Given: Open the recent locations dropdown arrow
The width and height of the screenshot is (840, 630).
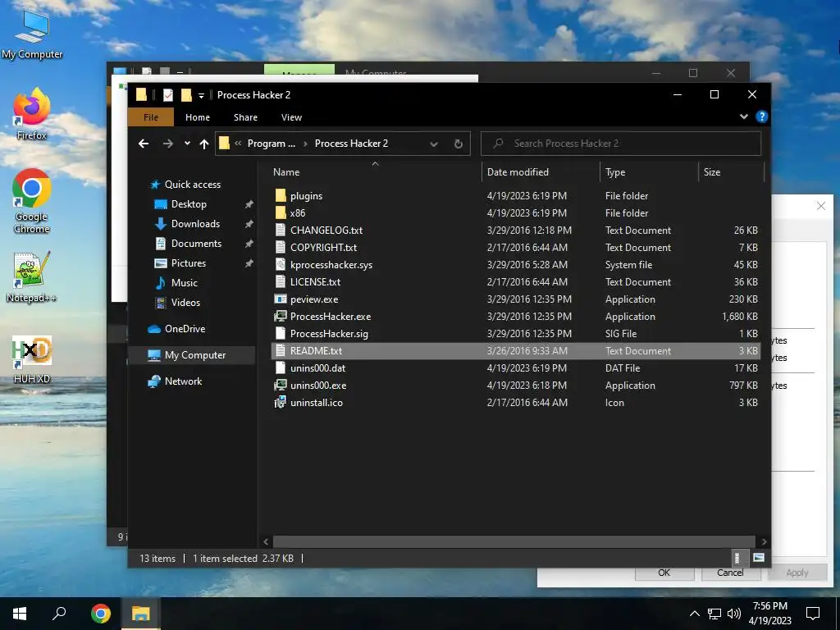Looking at the screenshot, I should point(187,144).
